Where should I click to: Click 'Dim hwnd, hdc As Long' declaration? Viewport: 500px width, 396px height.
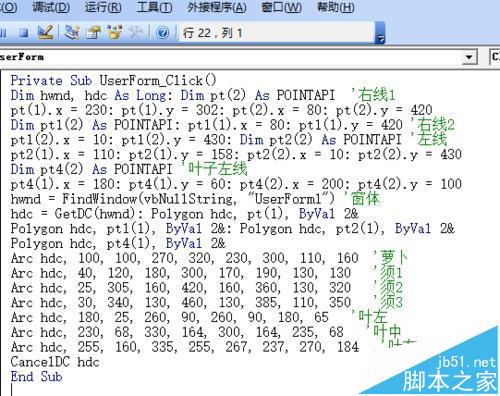pyautogui.click(x=88, y=96)
